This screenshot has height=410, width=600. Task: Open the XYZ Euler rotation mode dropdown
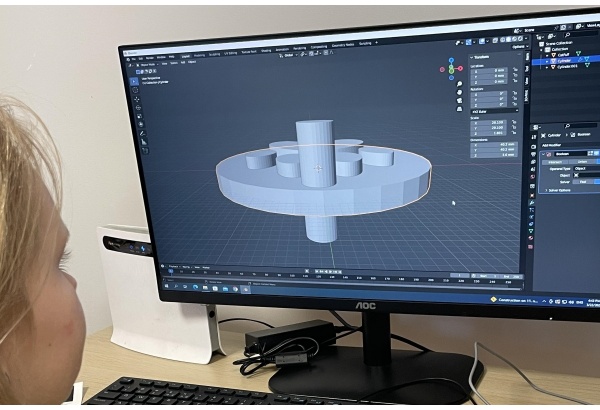click(x=495, y=111)
